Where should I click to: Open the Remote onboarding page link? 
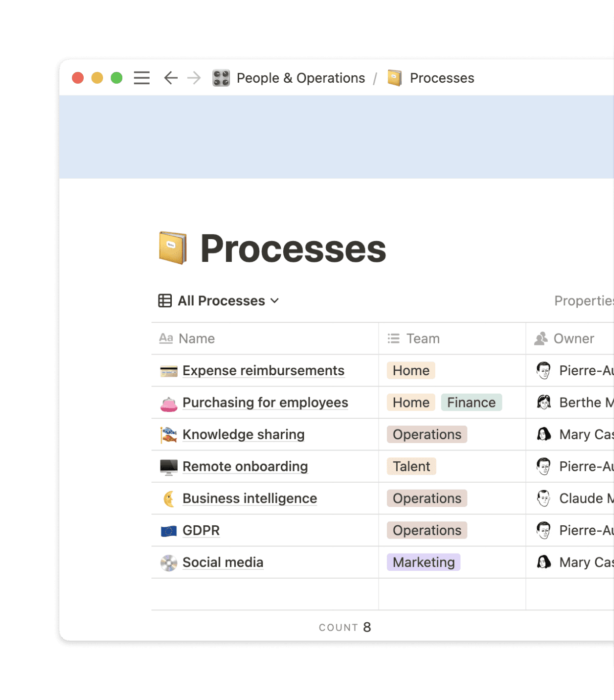tap(245, 466)
